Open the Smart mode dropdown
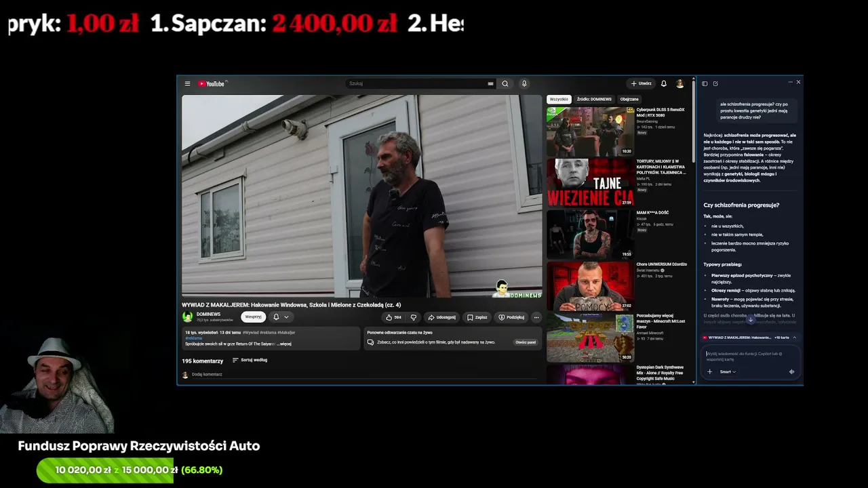 (x=728, y=371)
